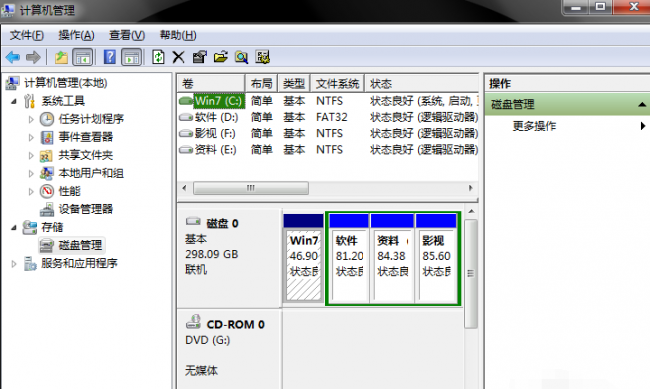
Task: Collapse the 存储 tree node
Action: click(14, 228)
